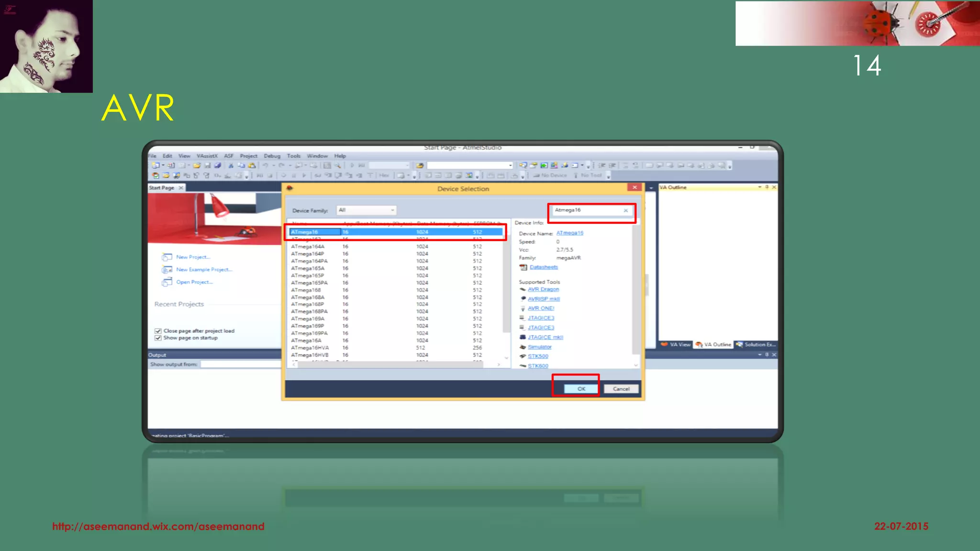
Task: Open the Debug menu
Action: 272,156
